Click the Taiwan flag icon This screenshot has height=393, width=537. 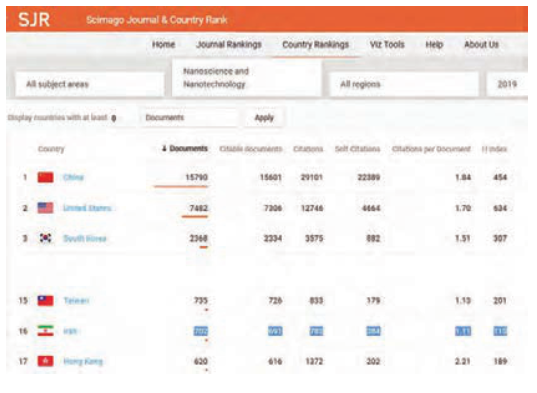(x=45, y=301)
